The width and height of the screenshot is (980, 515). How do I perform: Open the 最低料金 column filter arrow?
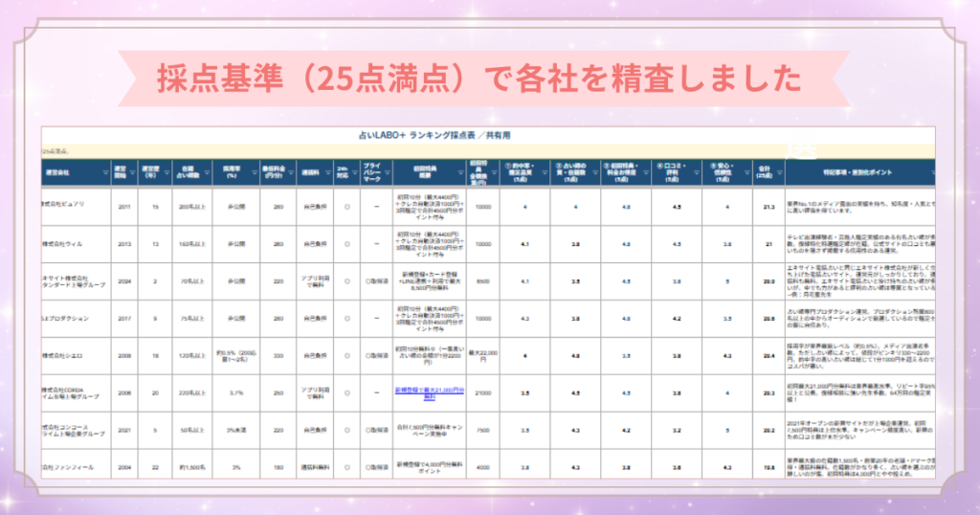291,173
